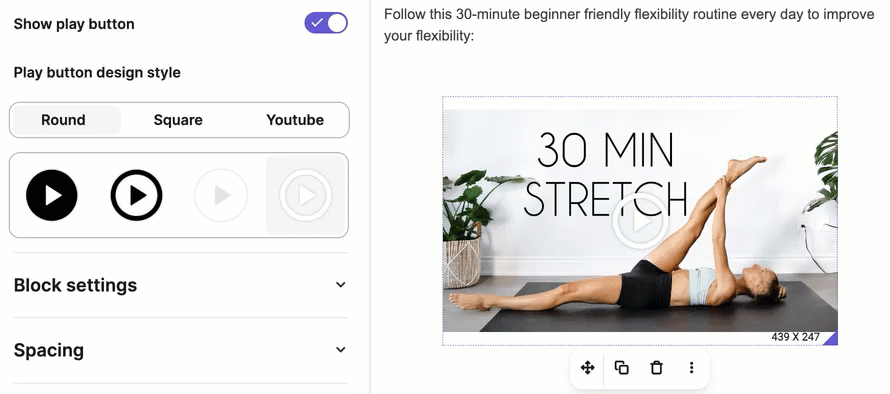Expand the Spacing section

[x=180, y=350]
